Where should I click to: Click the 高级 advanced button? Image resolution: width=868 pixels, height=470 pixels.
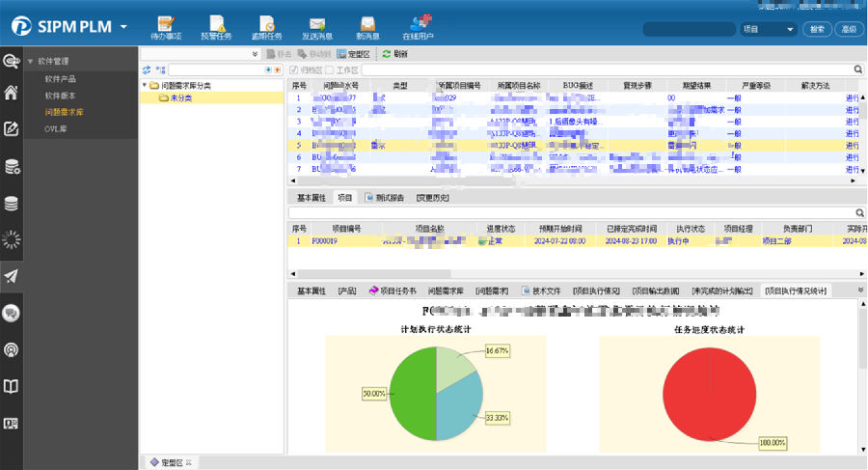pos(848,30)
